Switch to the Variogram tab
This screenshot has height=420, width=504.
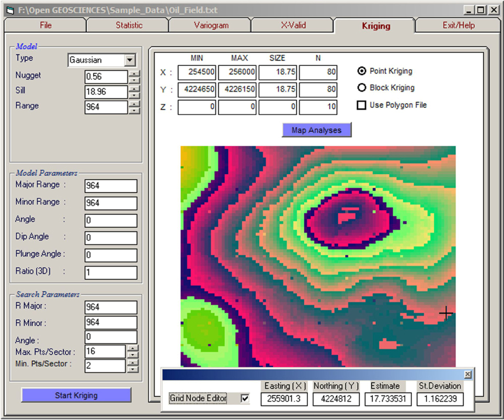tap(211, 25)
